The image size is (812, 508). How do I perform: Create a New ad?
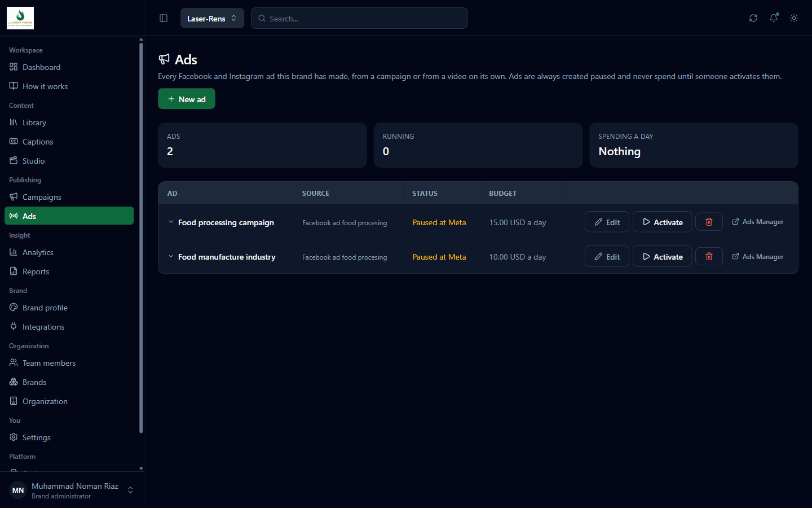coord(187,99)
